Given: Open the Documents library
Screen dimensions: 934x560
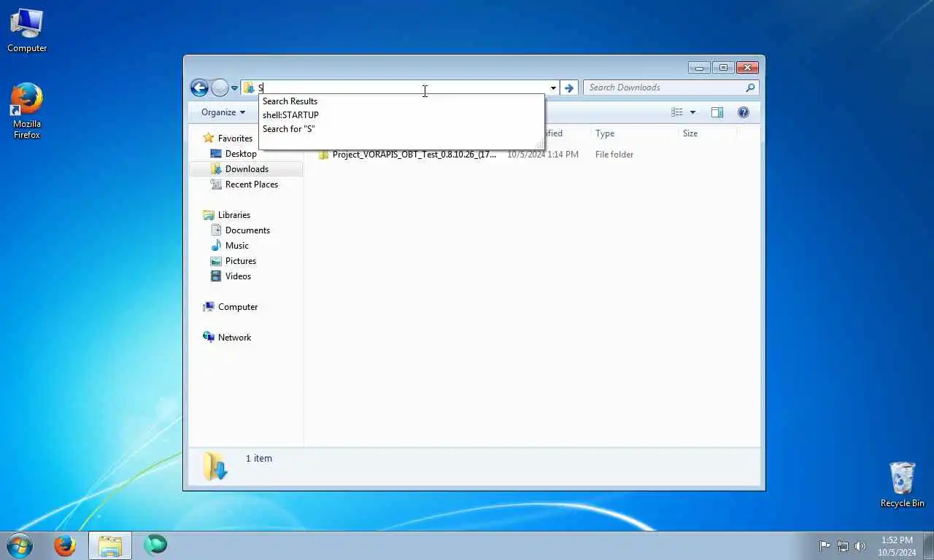Looking at the screenshot, I should click(247, 230).
